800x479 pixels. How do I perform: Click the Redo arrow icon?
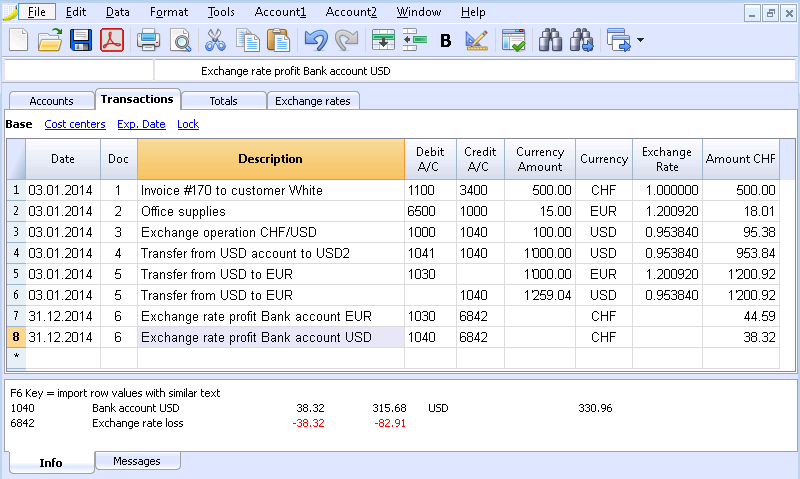[x=347, y=40]
